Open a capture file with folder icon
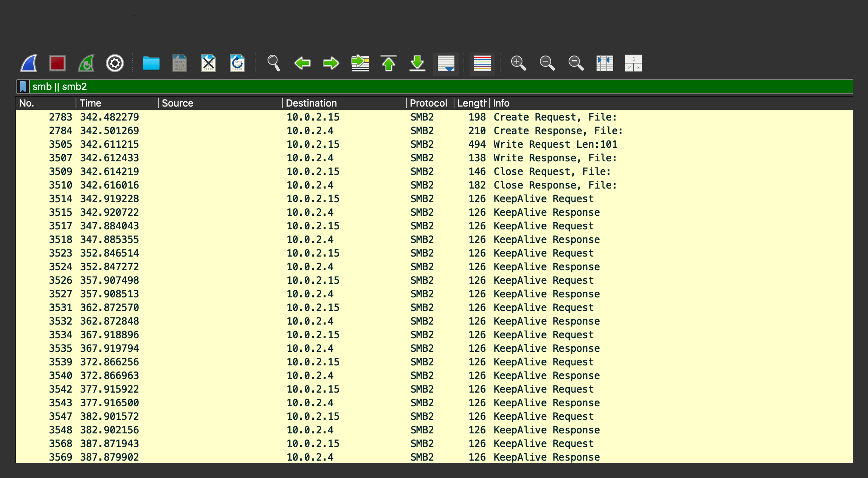The image size is (868, 478). tap(151, 63)
